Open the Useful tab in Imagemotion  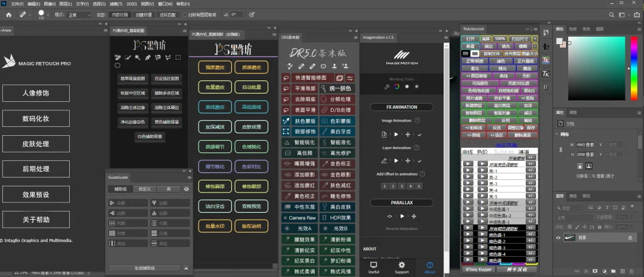tap(374, 267)
